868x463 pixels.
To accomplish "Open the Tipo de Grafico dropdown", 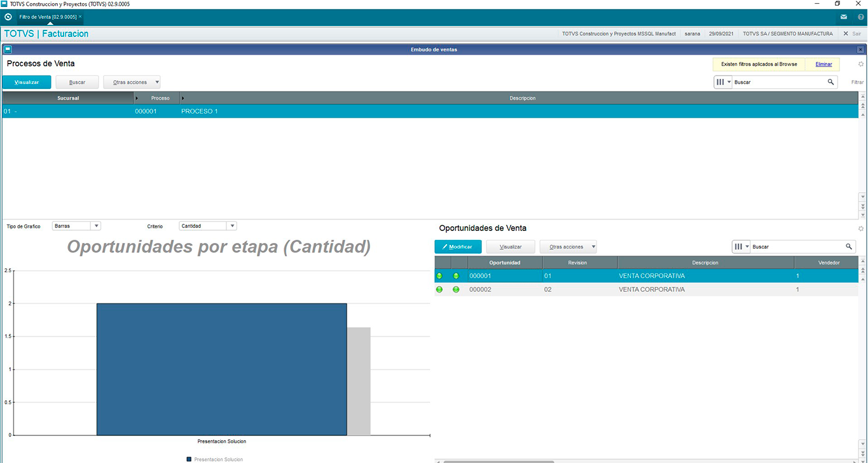I will pyautogui.click(x=95, y=226).
